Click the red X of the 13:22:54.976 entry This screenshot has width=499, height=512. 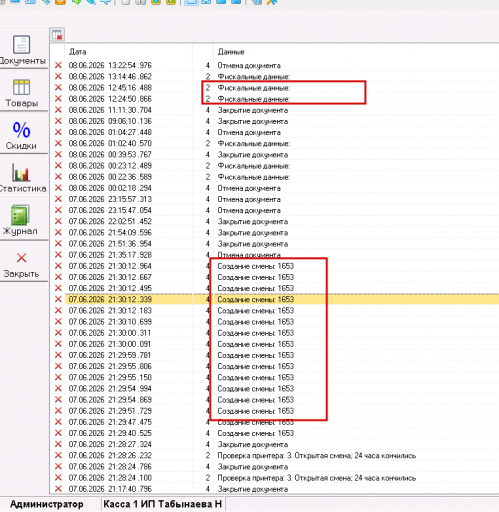coord(58,65)
